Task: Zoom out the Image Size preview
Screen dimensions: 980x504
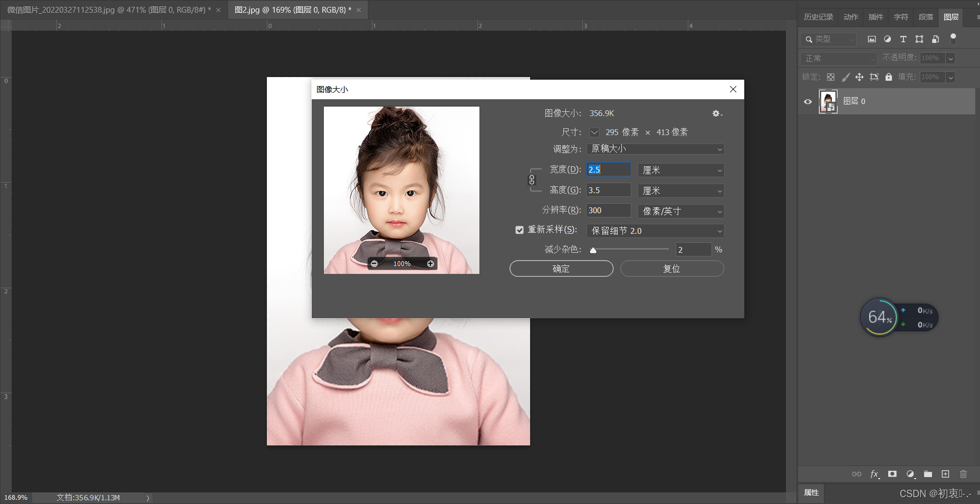Action: [x=374, y=263]
